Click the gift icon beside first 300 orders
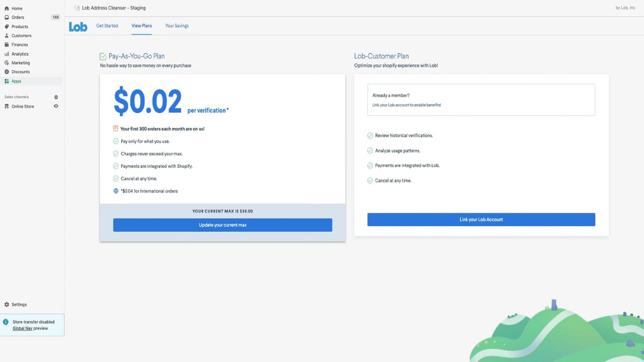Screen dimensions: 644x362 point(116,129)
